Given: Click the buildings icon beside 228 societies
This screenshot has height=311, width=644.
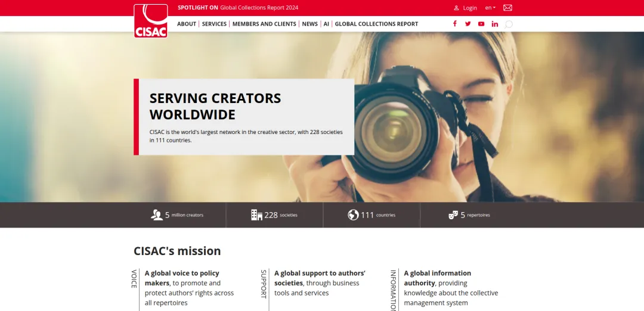Looking at the screenshot, I should (x=256, y=215).
